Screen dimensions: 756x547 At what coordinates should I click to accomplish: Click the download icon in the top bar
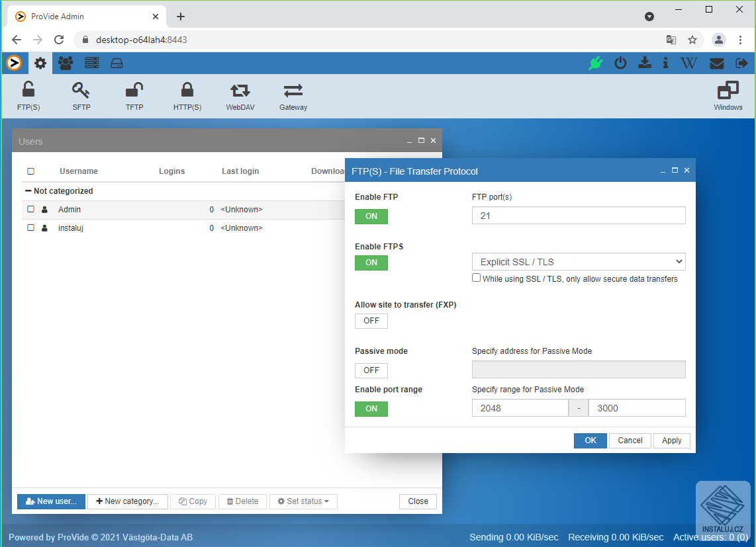[x=645, y=63]
